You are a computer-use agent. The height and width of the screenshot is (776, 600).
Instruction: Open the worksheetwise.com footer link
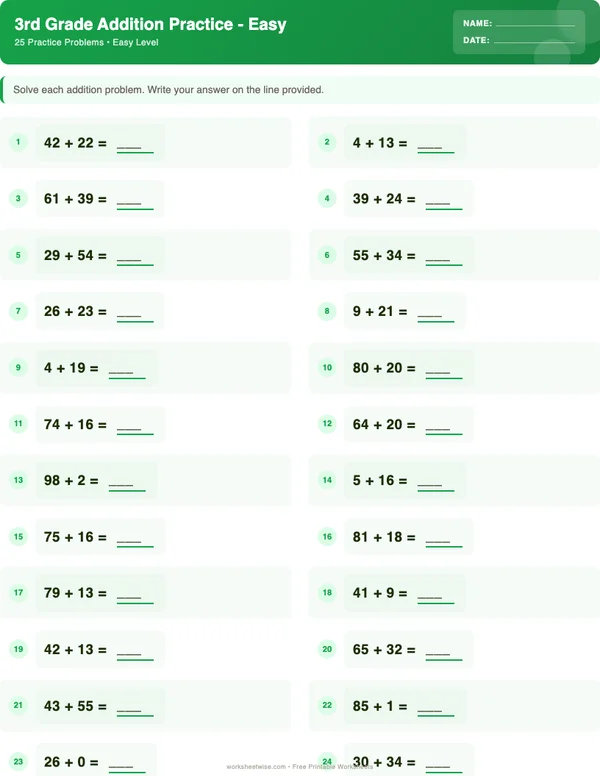click(256, 767)
